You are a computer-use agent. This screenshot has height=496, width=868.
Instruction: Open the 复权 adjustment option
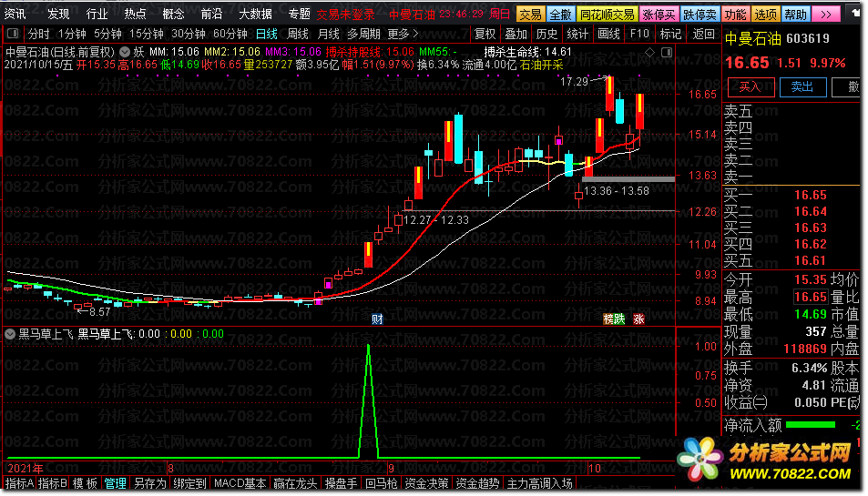(x=485, y=34)
